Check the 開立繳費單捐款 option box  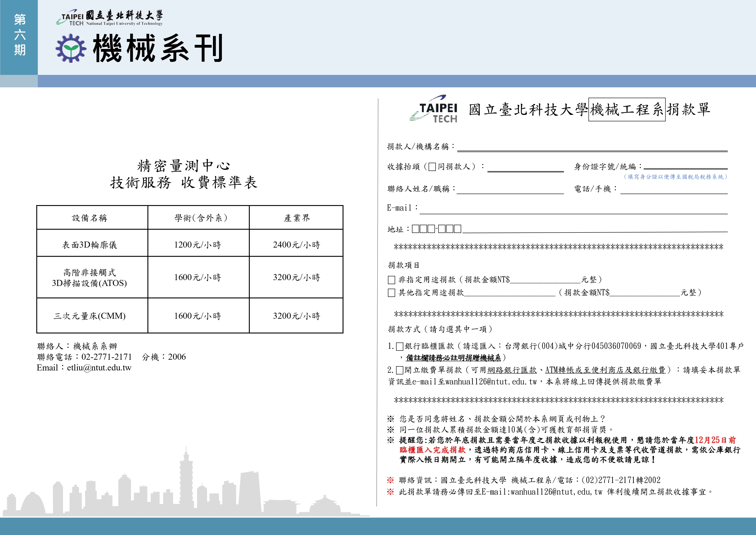pos(400,370)
